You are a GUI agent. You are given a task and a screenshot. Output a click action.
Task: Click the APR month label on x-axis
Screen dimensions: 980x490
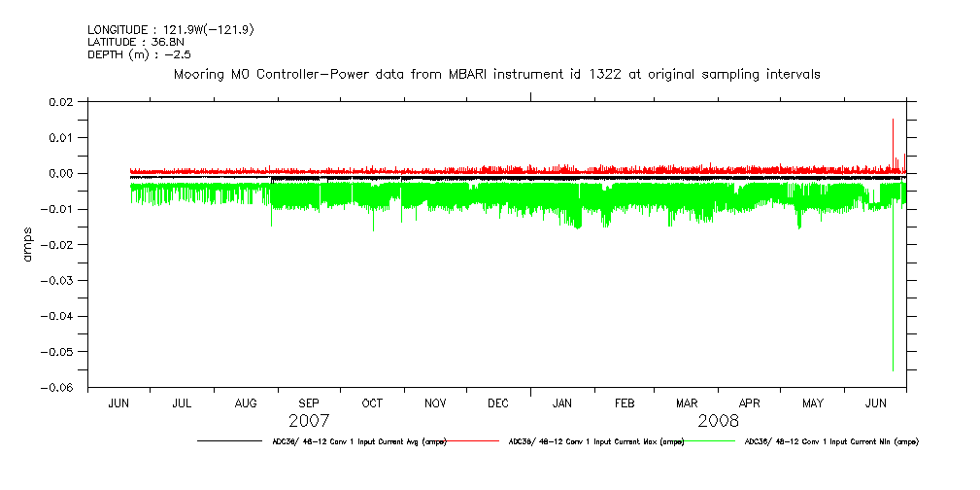pyautogui.click(x=750, y=402)
